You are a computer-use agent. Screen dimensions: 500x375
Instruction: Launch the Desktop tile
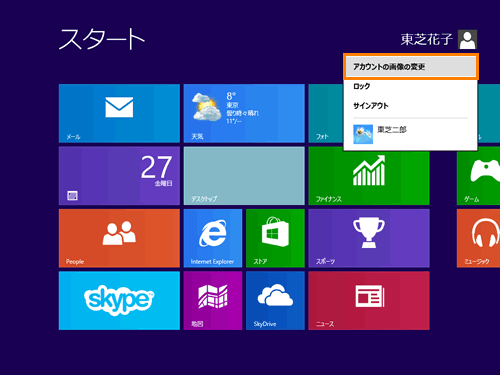(244, 176)
